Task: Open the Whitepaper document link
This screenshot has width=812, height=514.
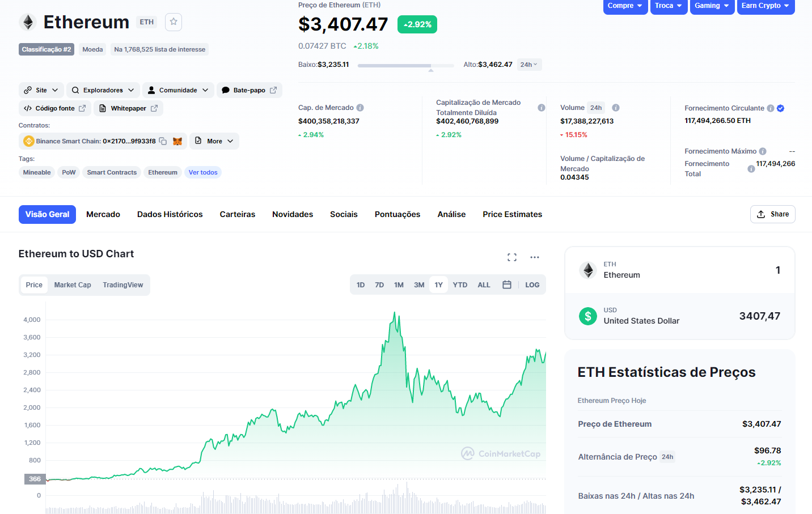Action: coord(128,108)
